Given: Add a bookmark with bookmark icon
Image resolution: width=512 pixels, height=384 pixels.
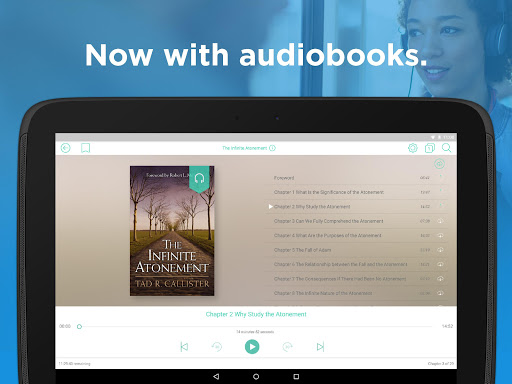Looking at the screenshot, I should (x=85, y=148).
